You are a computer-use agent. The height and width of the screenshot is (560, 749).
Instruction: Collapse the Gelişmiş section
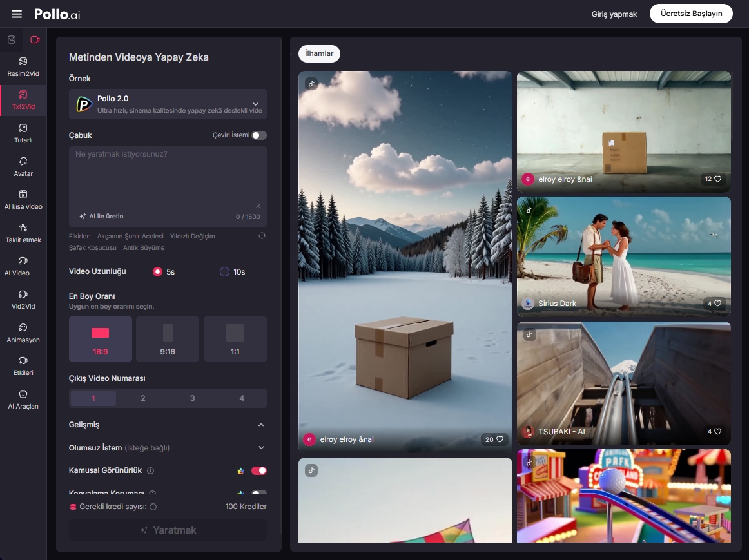pyautogui.click(x=261, y=425)
